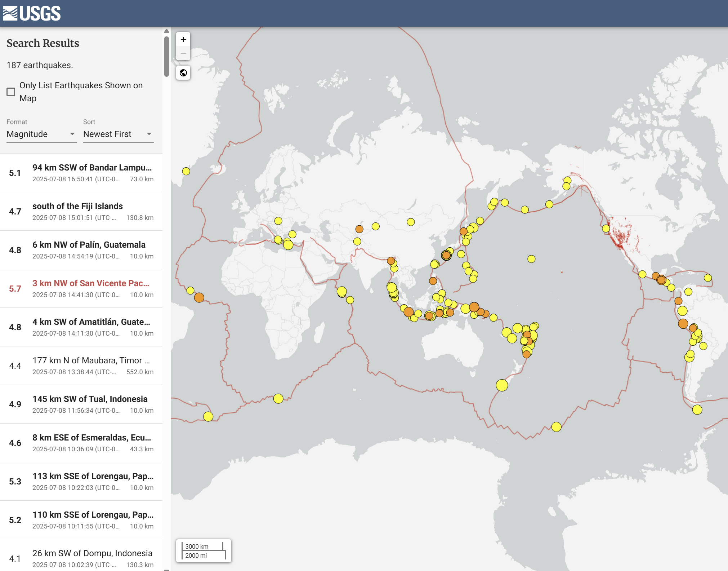Open 6 km NW of Palín, Guatemala entry
This screenshot has width=728, height=571.
pos(81,250)
